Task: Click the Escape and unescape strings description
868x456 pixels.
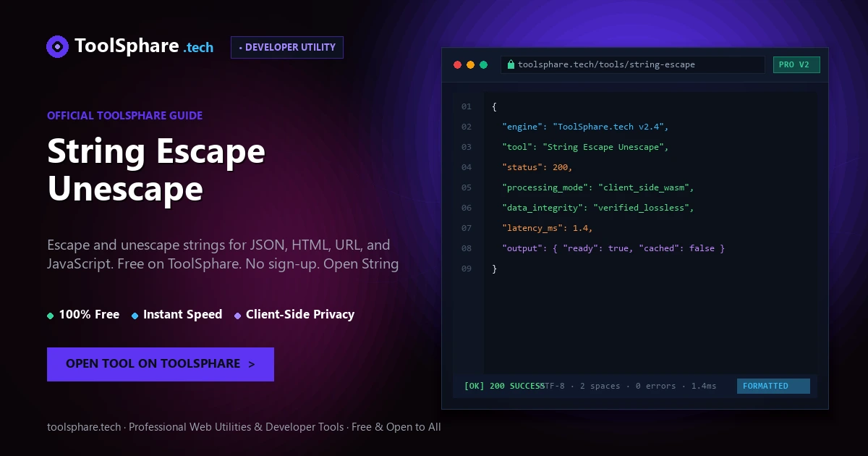Action: (223, 254)
